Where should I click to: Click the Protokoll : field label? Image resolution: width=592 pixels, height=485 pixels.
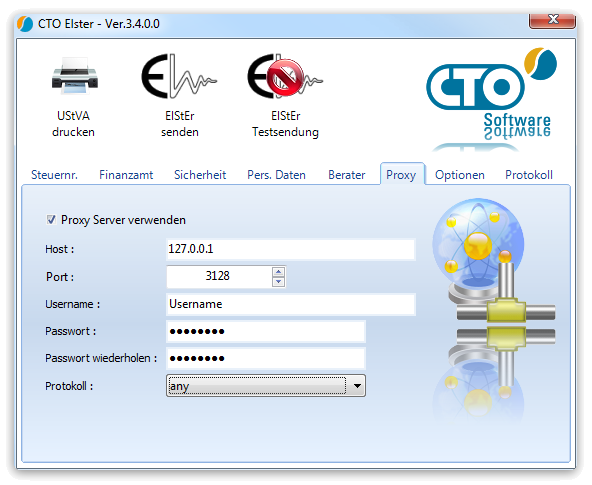(69, 386)
